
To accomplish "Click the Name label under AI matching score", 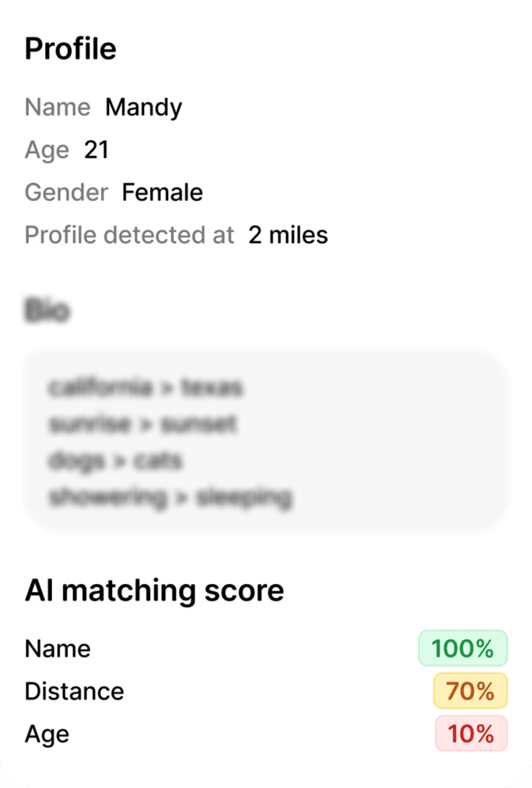I will pos(58,649).
